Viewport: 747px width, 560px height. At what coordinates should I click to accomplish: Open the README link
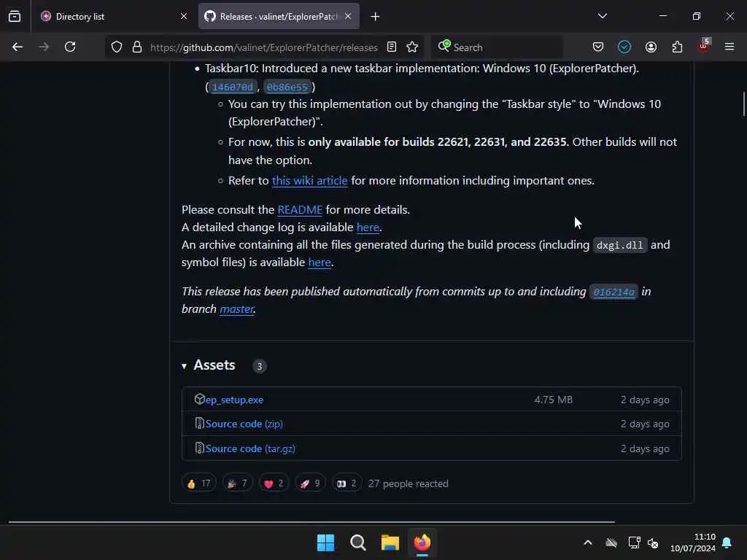(x=300, y=209)
